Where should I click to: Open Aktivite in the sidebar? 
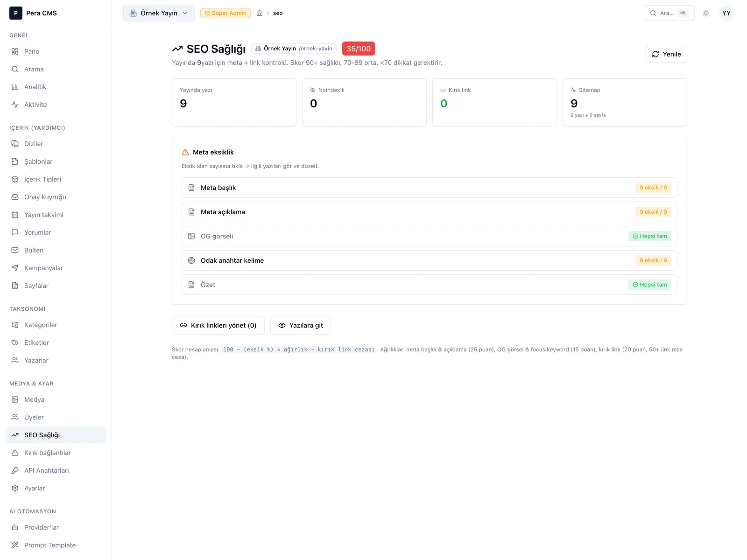56,105
